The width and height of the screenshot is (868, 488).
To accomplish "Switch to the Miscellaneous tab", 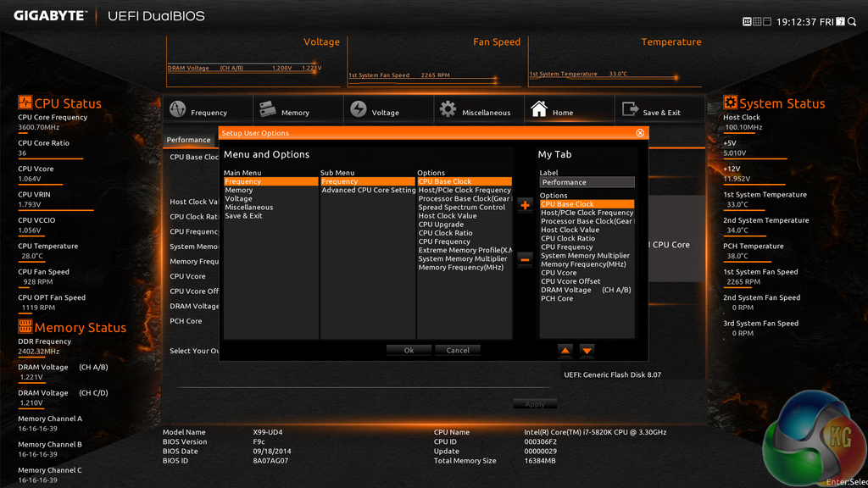I will [478, 110].
